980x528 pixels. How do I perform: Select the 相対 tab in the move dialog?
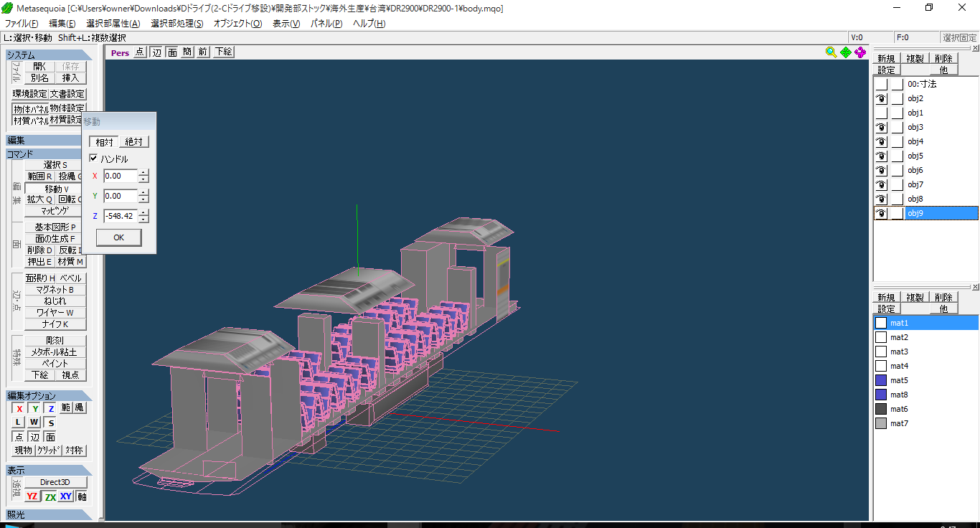tap(104, 142)
